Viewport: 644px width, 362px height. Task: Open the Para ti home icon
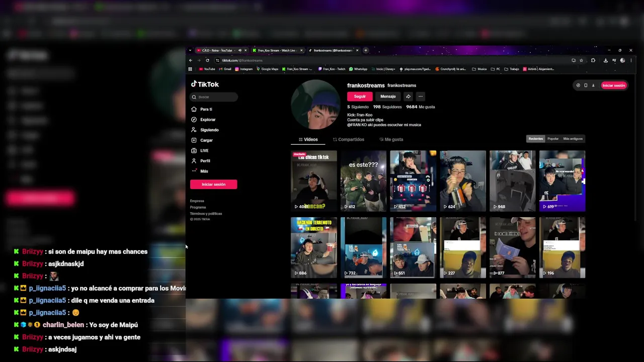(194, 109)
